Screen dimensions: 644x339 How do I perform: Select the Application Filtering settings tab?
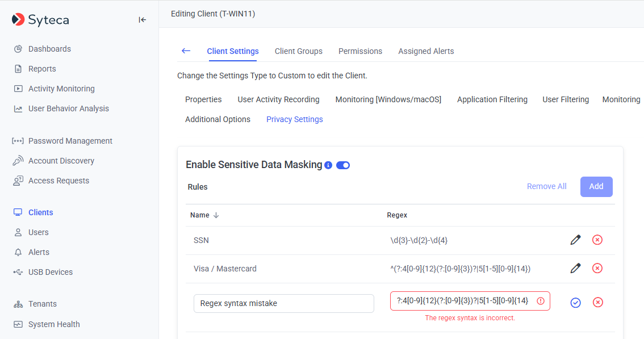click(492, 99)
